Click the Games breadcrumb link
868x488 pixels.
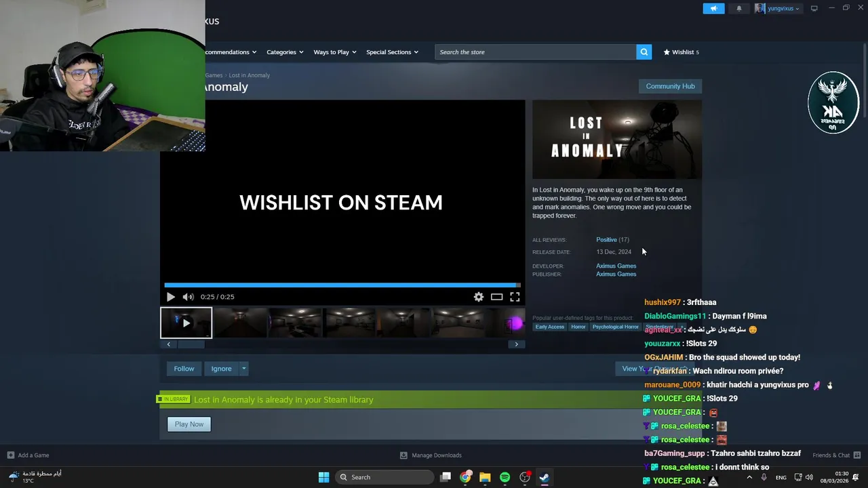[x=214, y=75]
